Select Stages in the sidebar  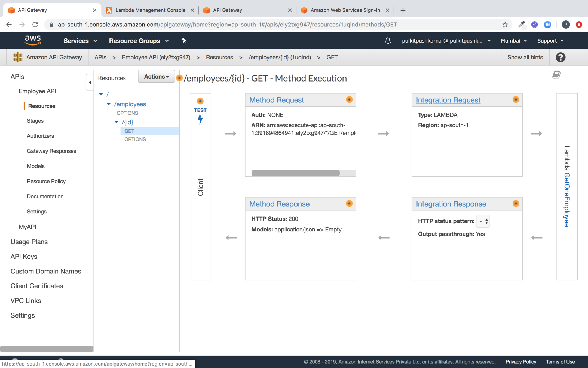(35, 121)
